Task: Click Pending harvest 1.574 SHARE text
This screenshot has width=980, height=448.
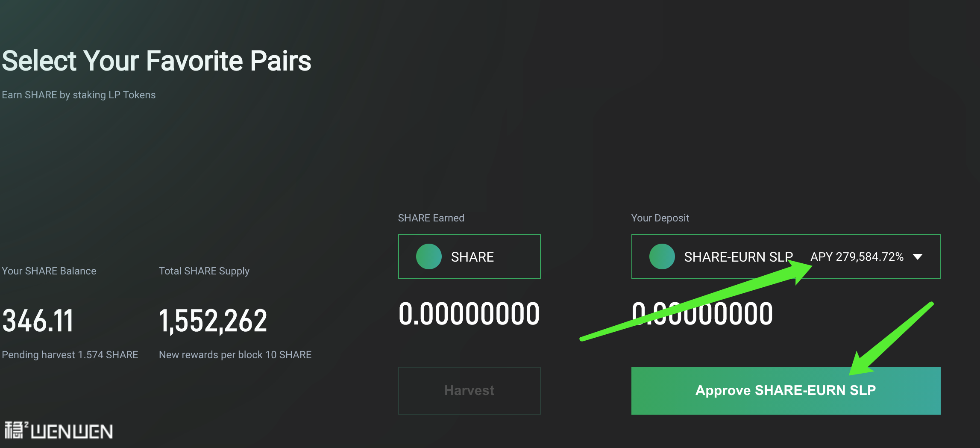Action: pyautogui.click(x=70, y=355)
